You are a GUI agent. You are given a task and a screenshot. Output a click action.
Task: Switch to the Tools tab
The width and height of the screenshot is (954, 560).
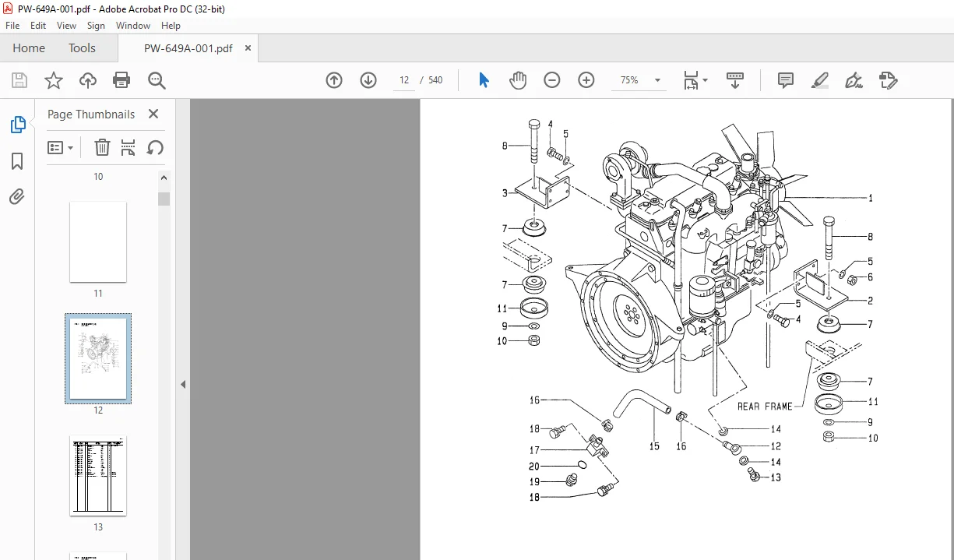pyautogui.click(x=82, y=48)
